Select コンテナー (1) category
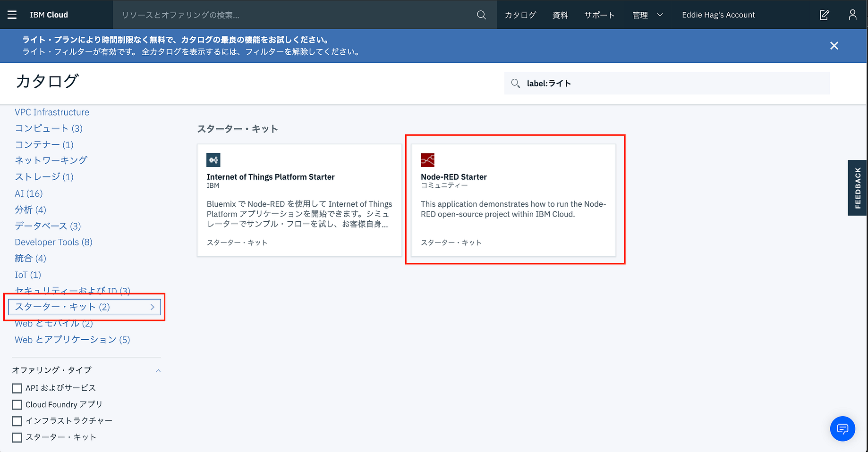This screenshot has height=452, width=868. click(x=44, y=144)
